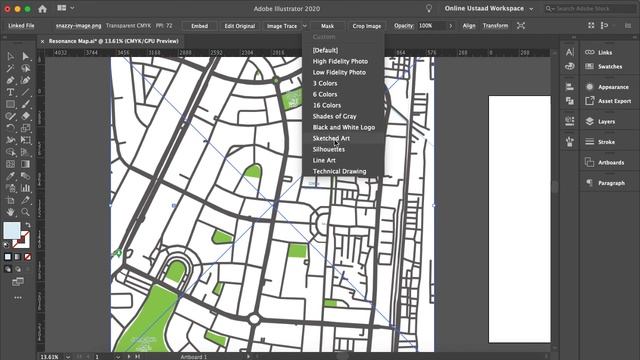Click the Search Adobe Stock field

[x=591, y=9]
